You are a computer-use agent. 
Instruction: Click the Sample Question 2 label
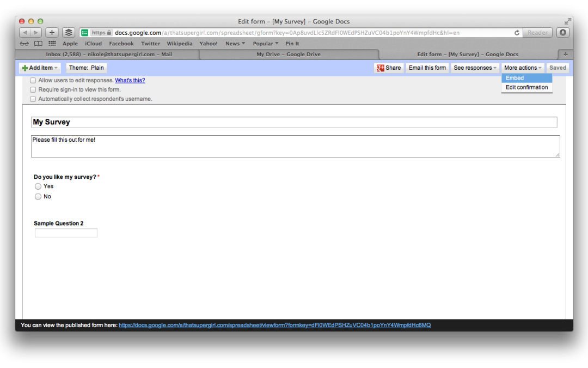(58, 224)
